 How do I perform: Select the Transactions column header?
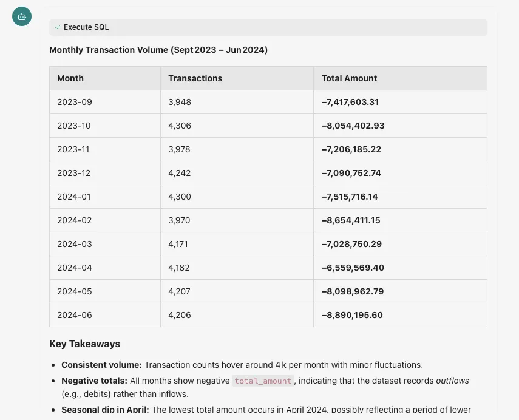pyautogui.click(x=195, y=78)
